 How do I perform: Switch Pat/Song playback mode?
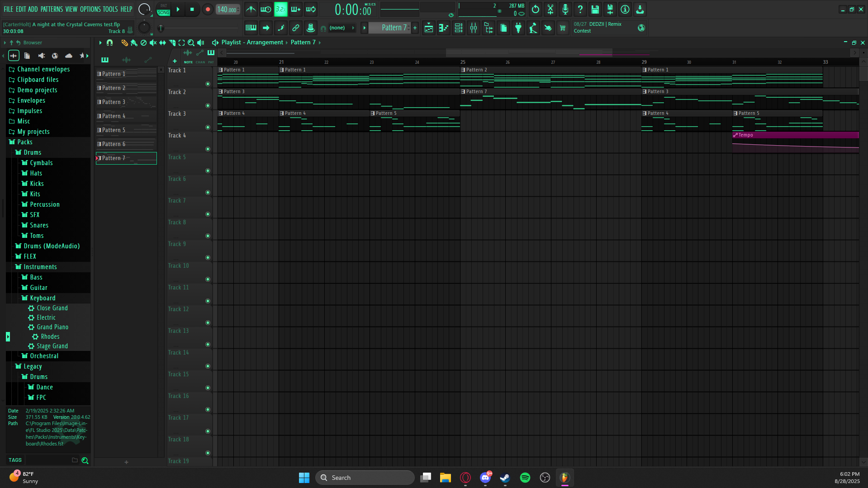164,9
